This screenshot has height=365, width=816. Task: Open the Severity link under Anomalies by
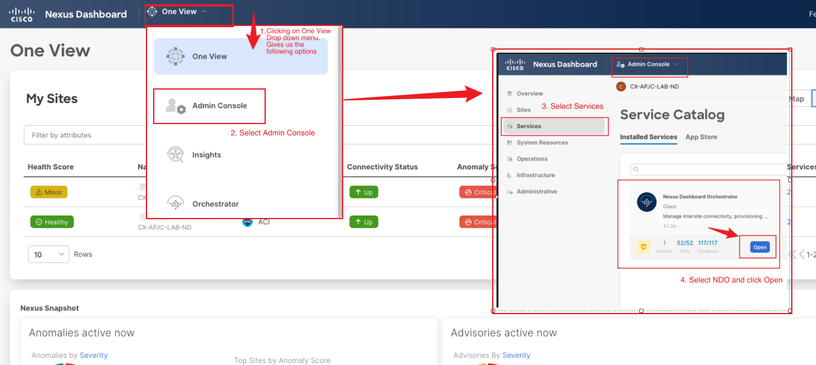coord(94,355)
